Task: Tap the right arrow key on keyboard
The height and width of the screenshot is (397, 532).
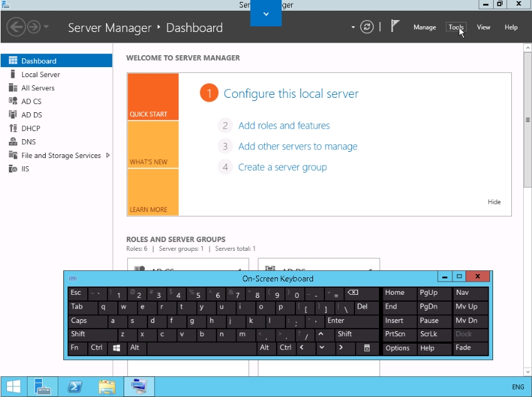Action: (x=344, y=348)
